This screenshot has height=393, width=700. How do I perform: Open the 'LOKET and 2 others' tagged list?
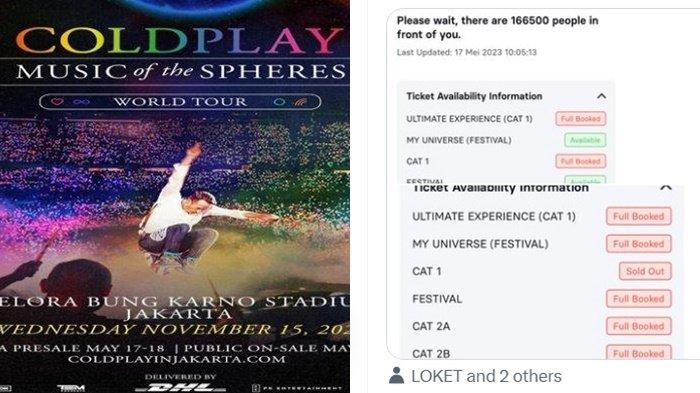[x=486, y=376]
